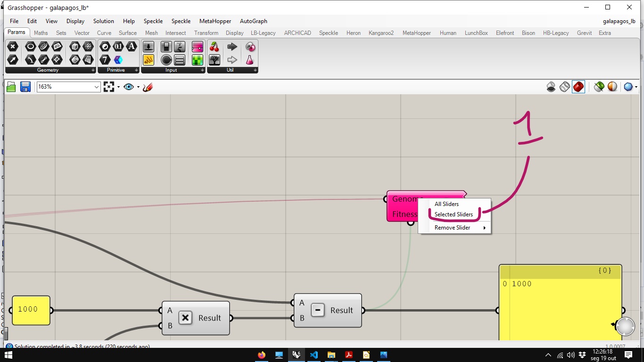Open the Windows notification center
The width and height of the screenshot is (644, 362).
tap(628, 355)
